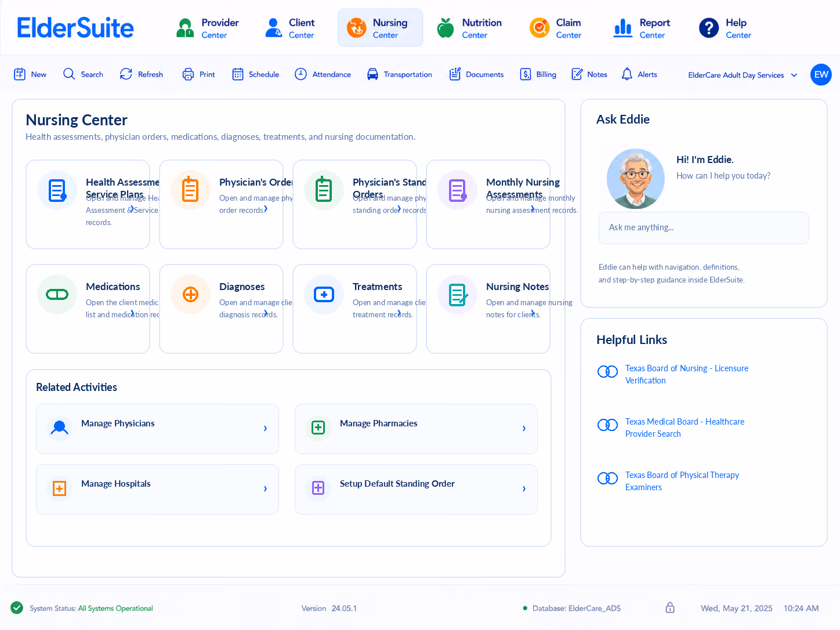This screenshot has width=840, height=630.
Task: Click the lock icon in status bar
Action: pos(670,608)
